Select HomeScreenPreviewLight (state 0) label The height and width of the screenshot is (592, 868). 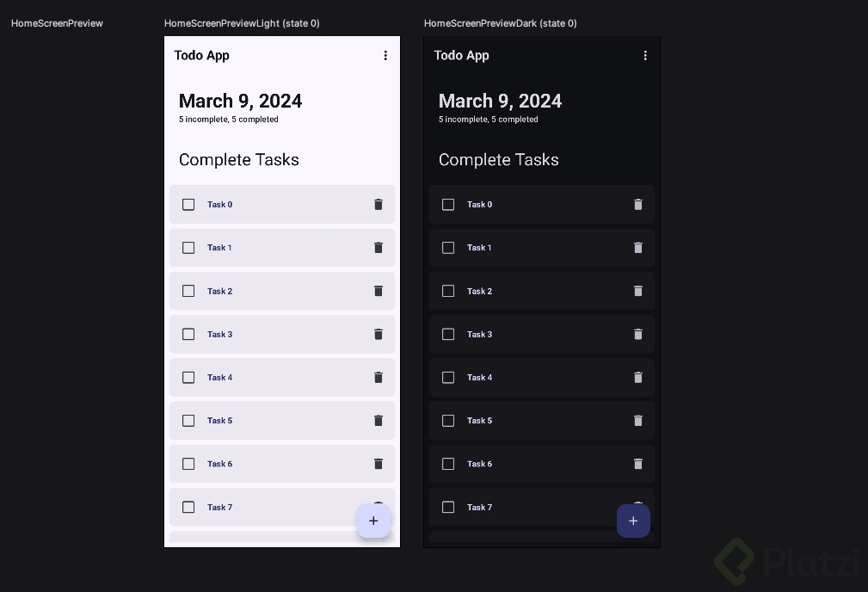pyautogui.click(x=242, y=23)
